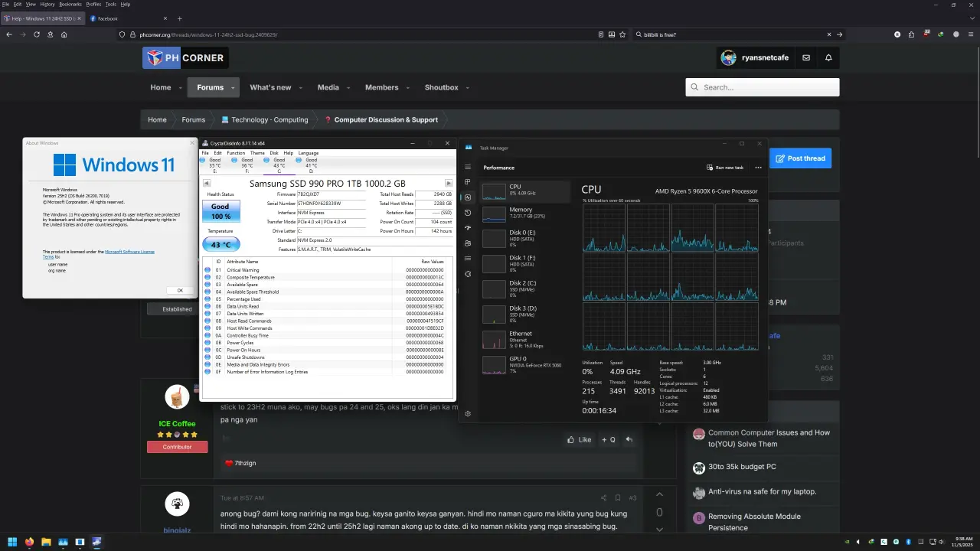This screenshot has width=980, height=551.
Task: Click OK in About Windows dialog
Action: [x=180, y=290]
